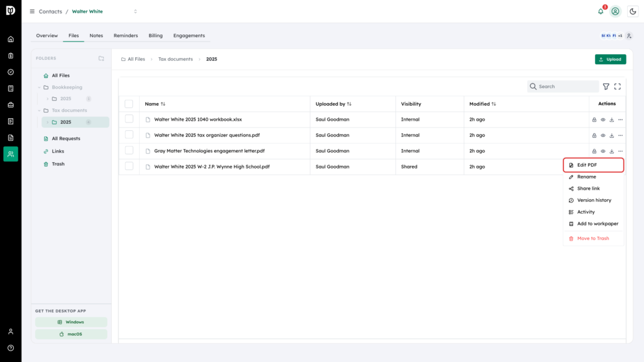Open the notifications bell
This screenshot has width=644, height=362.
tap(601, 11)
